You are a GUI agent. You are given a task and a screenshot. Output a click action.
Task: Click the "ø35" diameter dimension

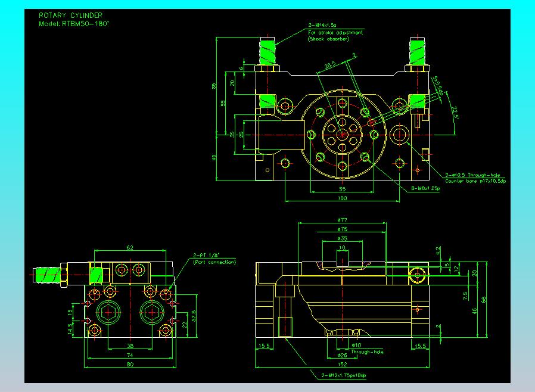pyautogui.click(x=342, y=238)
